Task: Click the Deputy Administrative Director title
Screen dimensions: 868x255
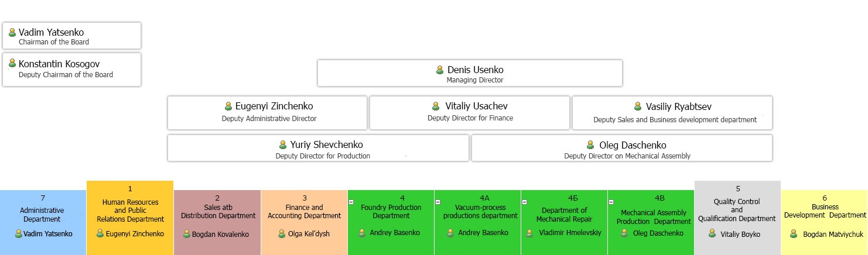Action: coord(269,119)
